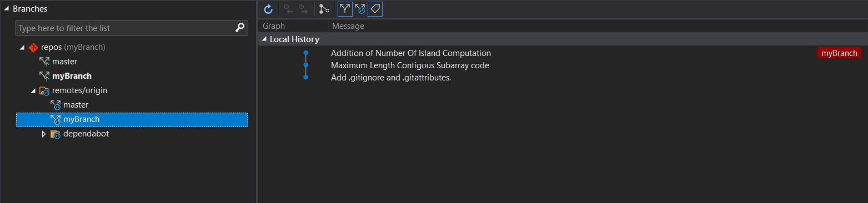This screenshot has height=203, width=868.
Task: Expand the dependabot folder
Action: (44, 134)
